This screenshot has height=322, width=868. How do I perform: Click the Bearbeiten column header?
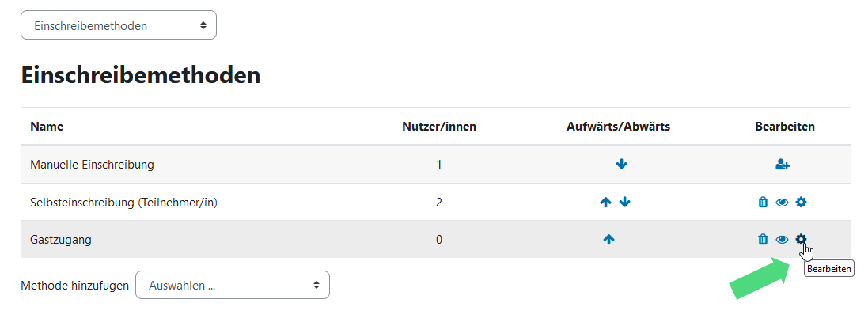(785, 127)
